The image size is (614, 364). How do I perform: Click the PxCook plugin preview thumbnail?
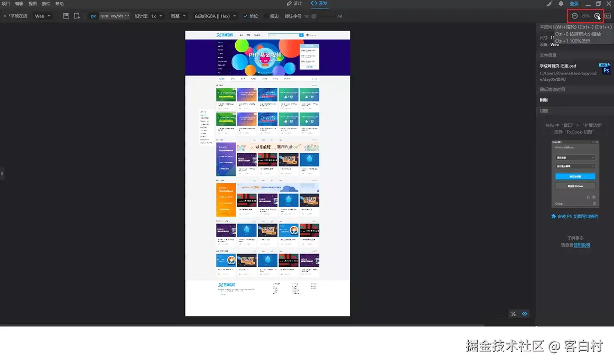(575, 174)
